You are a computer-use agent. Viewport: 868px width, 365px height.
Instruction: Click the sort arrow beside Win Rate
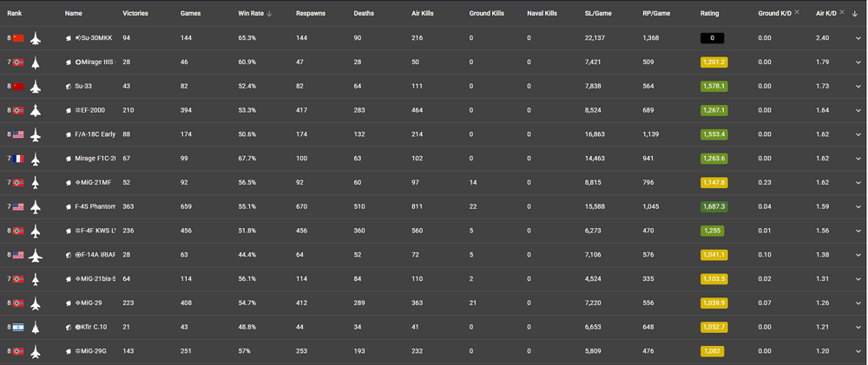click(x=269, y=14)
